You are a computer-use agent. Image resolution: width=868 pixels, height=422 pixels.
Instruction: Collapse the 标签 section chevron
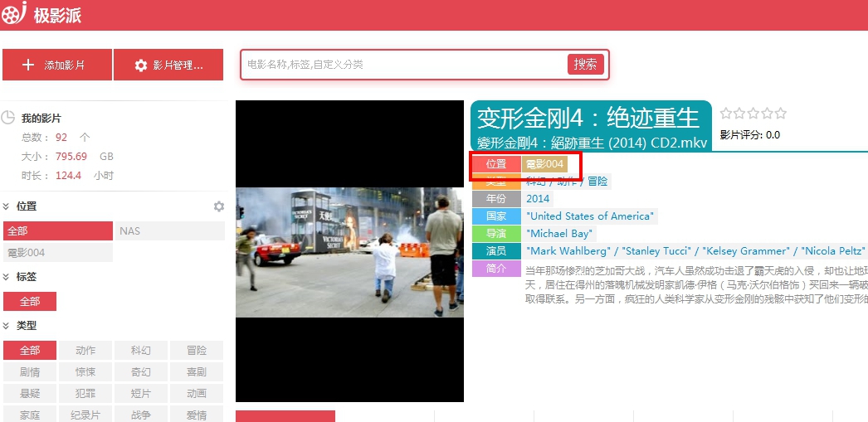[6, 277]
